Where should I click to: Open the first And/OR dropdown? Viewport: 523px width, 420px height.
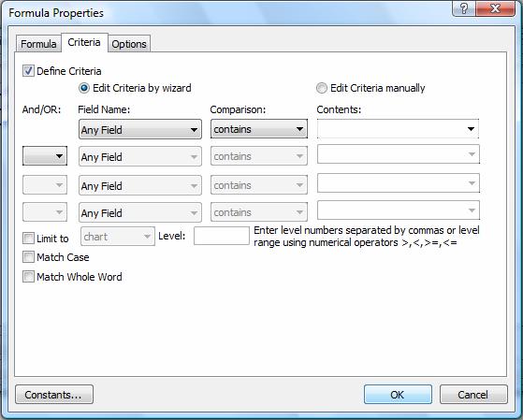point(45,156)
